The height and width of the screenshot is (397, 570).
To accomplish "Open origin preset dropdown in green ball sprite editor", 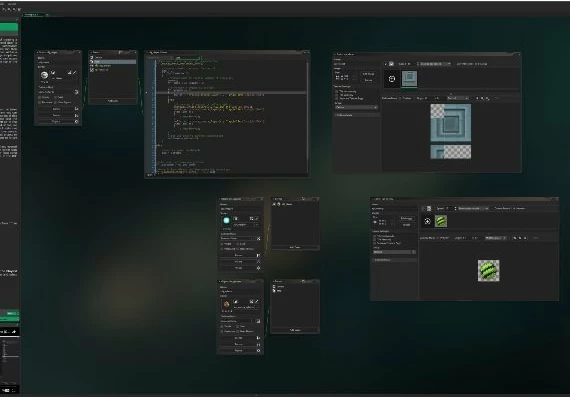I will point(495,238).
